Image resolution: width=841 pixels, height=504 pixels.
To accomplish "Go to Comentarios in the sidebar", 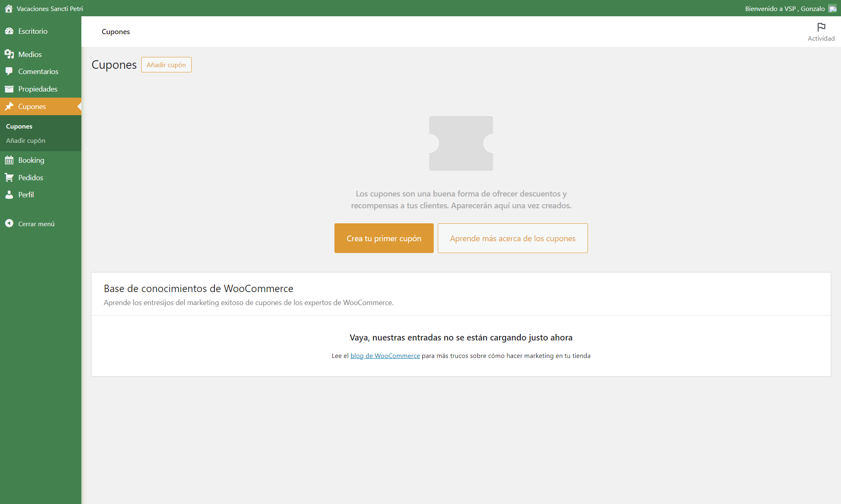I will (x=41, y=71).
